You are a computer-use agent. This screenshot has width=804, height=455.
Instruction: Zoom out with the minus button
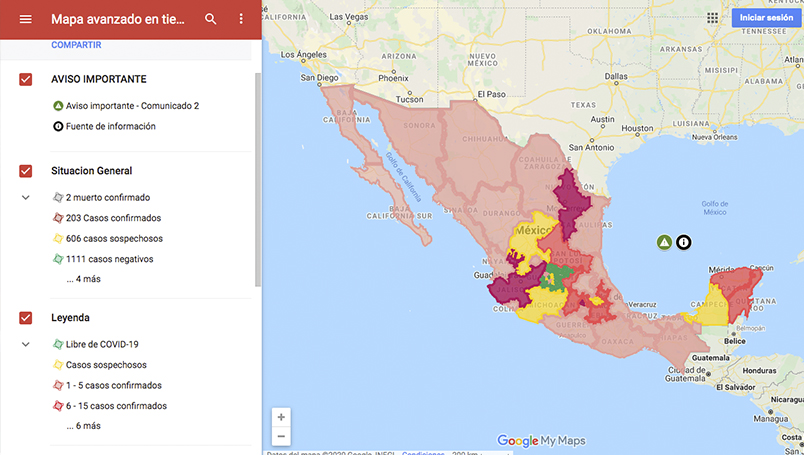point(281,436)
